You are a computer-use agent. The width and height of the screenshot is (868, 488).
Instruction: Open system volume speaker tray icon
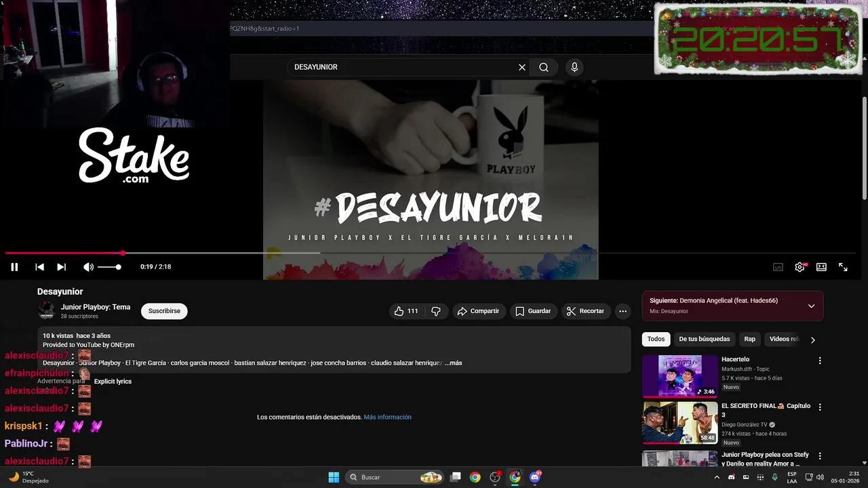coord(820,477)
